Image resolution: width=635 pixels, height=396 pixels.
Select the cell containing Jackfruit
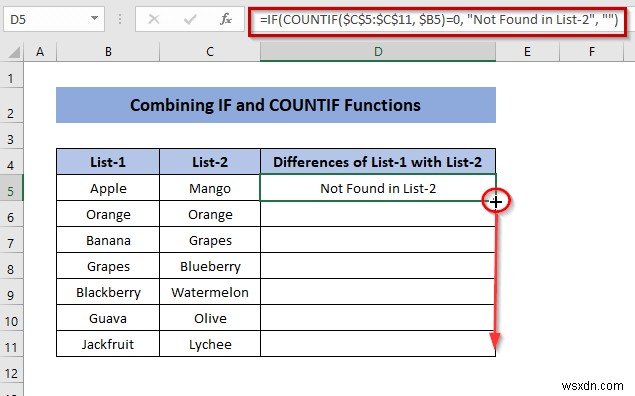108,344
